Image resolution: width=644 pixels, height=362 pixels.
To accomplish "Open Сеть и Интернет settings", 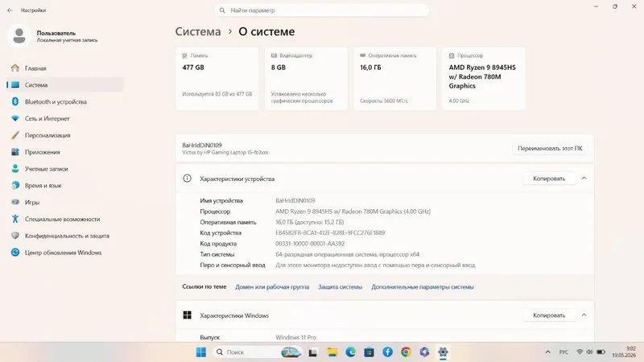I will pyautogui.click(x=66, y=118).
